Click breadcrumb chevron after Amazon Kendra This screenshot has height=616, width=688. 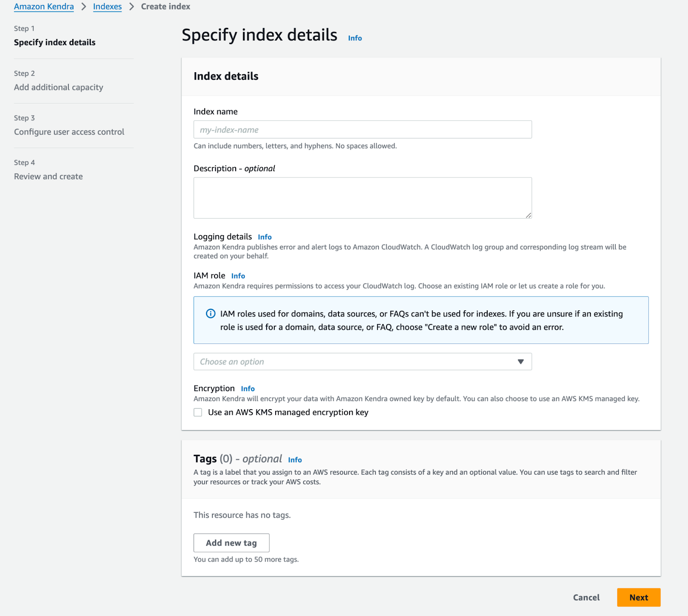pos(84,7)
